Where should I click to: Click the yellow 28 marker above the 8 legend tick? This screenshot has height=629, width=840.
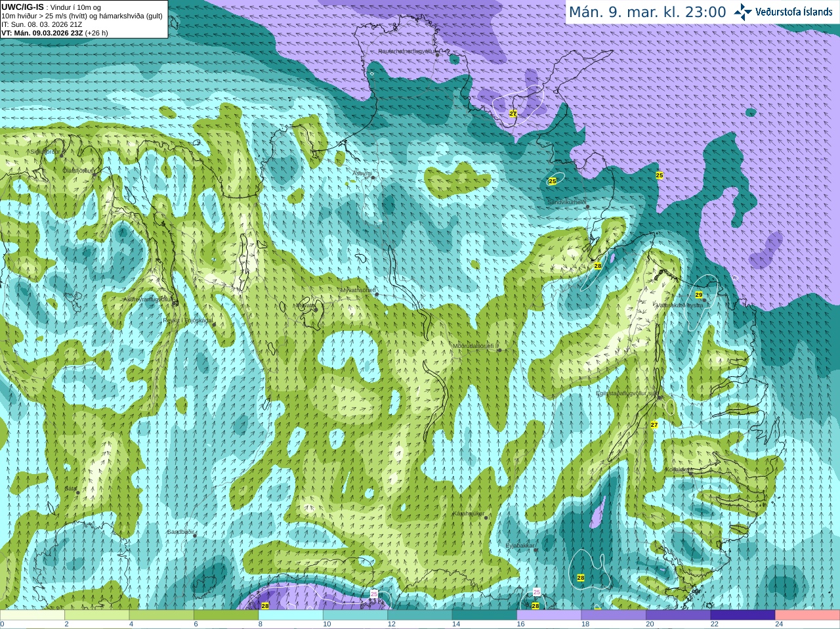[265, 605]
